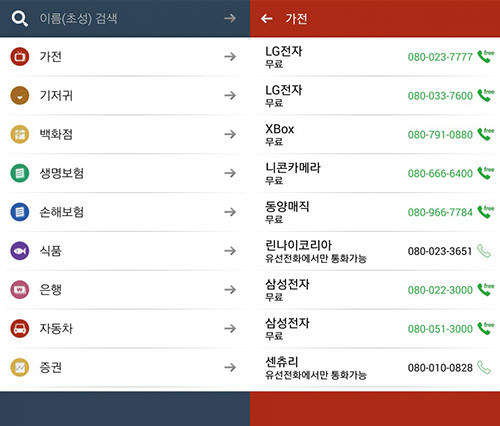Tap free call icon for 080-023-7777
Screen dimensions: 500x426
(x=485, y=56)
